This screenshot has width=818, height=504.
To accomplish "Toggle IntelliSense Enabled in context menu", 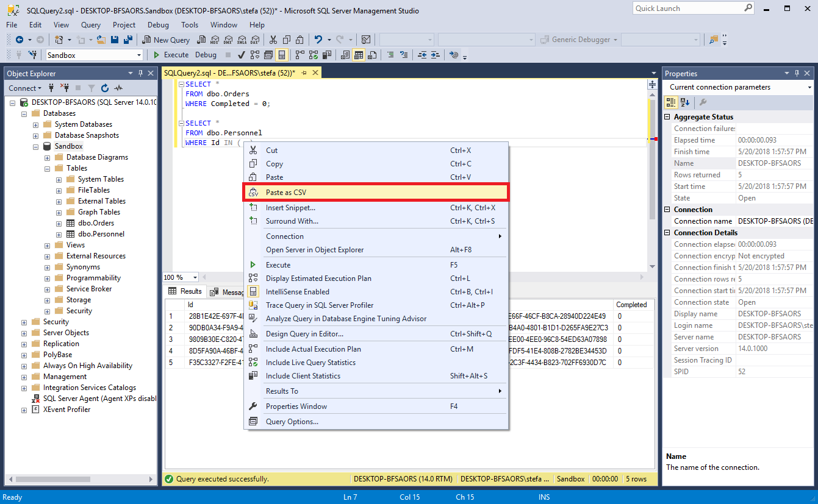I will [x=376, y=292].
